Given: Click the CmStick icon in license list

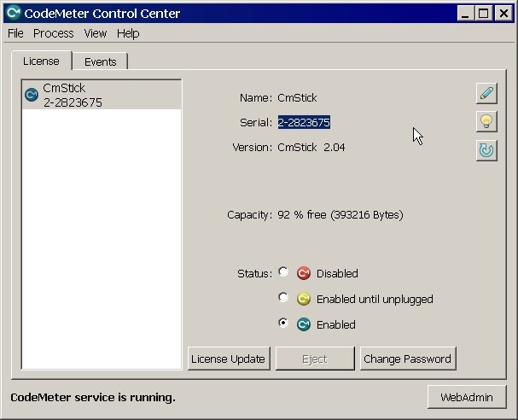Looking at the screenshot, I should click(32, 95).
